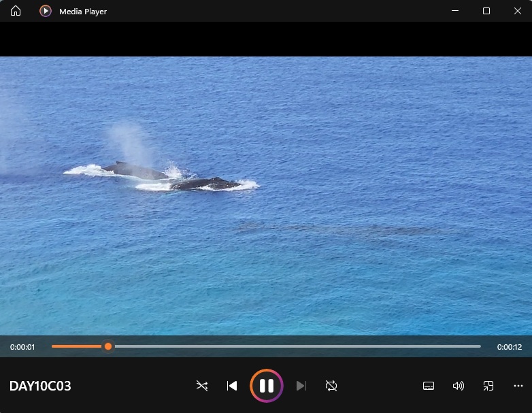Maximize the Media Player window
532x413 pixels.
[486, 11]
